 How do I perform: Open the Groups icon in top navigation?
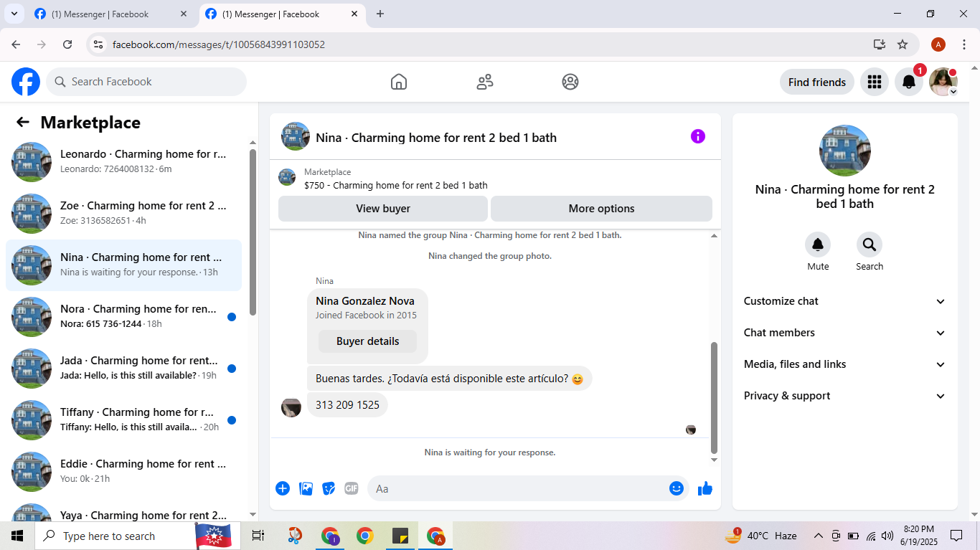pyautogui.click(x=570, y=82)
